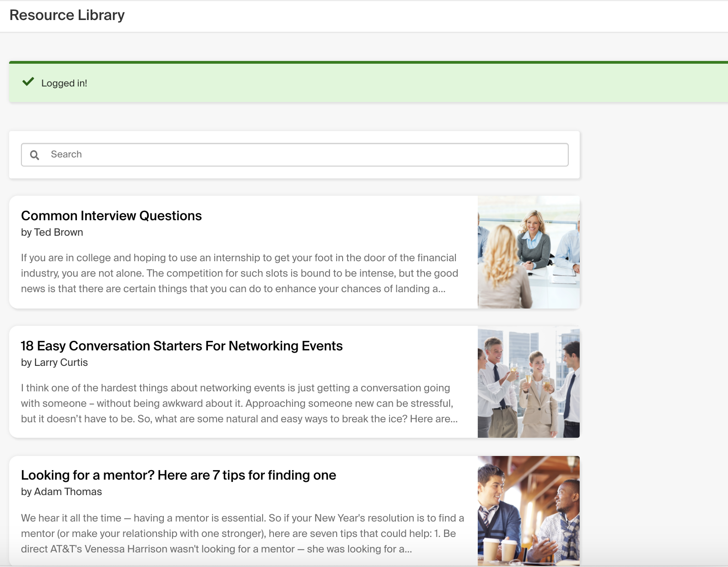The height and width of the screenshot is (567, 728).
Task: Click author line by Larry Curtis
Action: click(54, 363)
